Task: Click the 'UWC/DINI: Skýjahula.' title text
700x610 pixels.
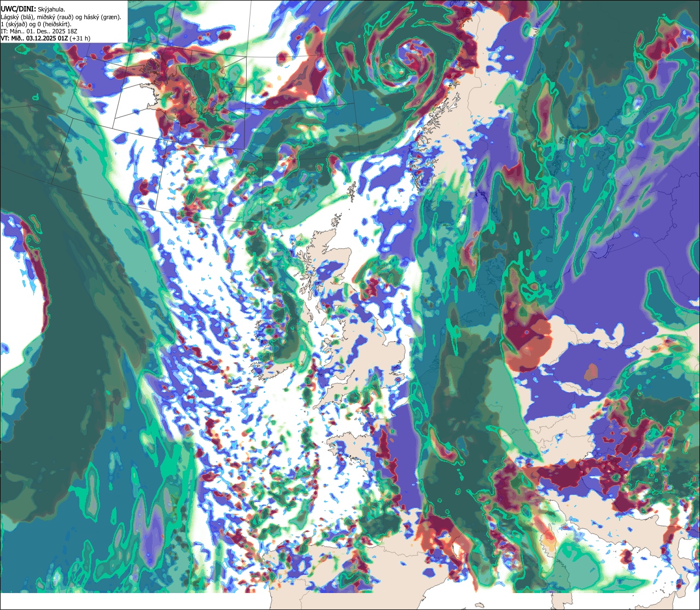Action: coord(33,9)
